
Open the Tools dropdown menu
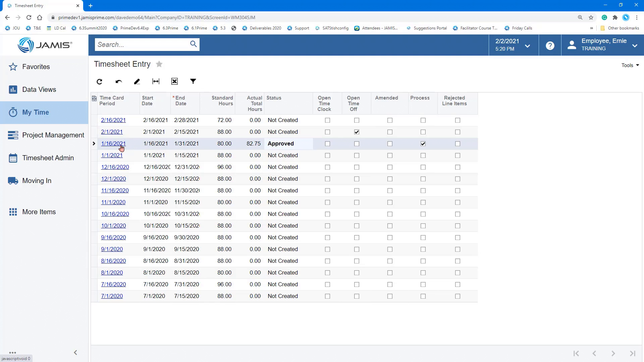630,65
